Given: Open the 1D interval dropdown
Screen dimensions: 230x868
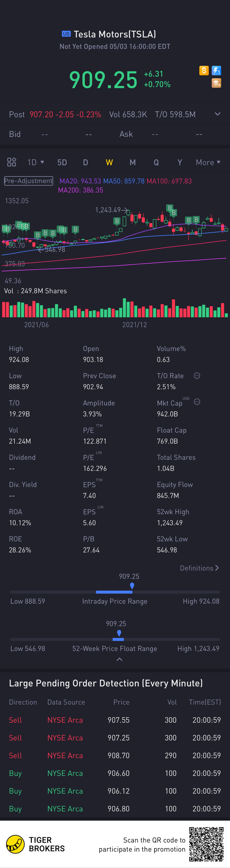Looking at the screenshot, I should click(x=36, y=162).
